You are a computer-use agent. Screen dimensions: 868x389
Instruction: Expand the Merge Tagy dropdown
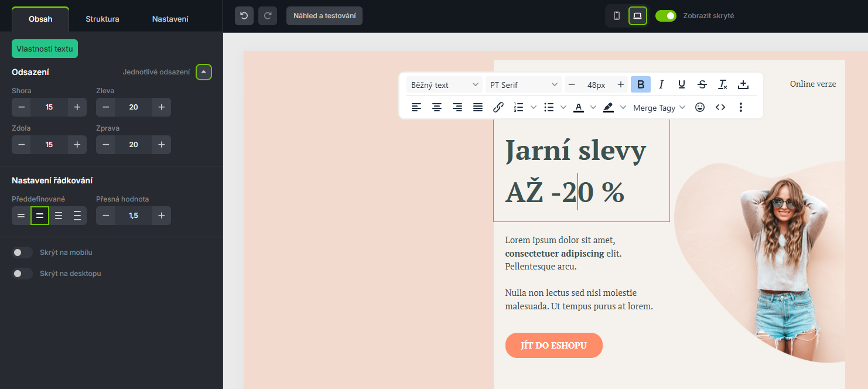click(659, 108)
